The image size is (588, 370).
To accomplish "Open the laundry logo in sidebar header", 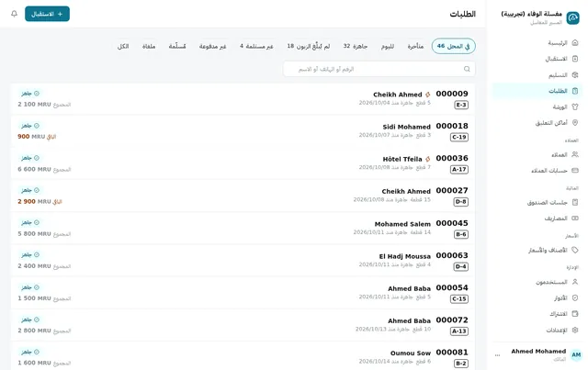I will pos(572,17).
